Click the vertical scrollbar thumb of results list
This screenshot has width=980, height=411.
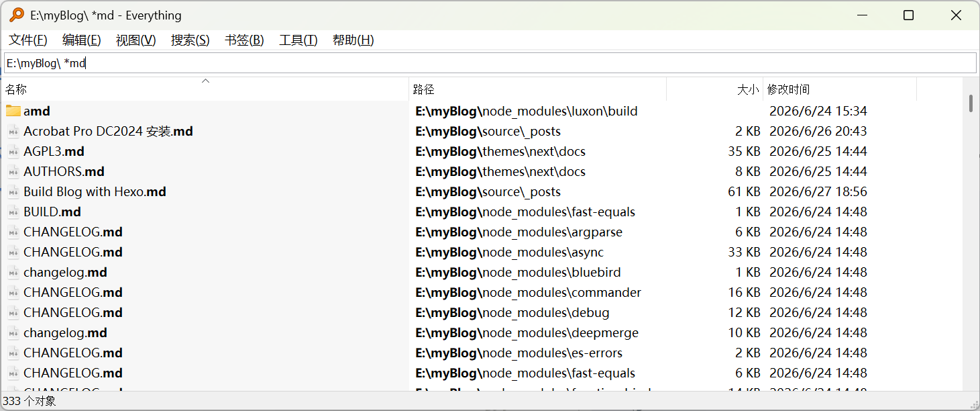point(971,103)
